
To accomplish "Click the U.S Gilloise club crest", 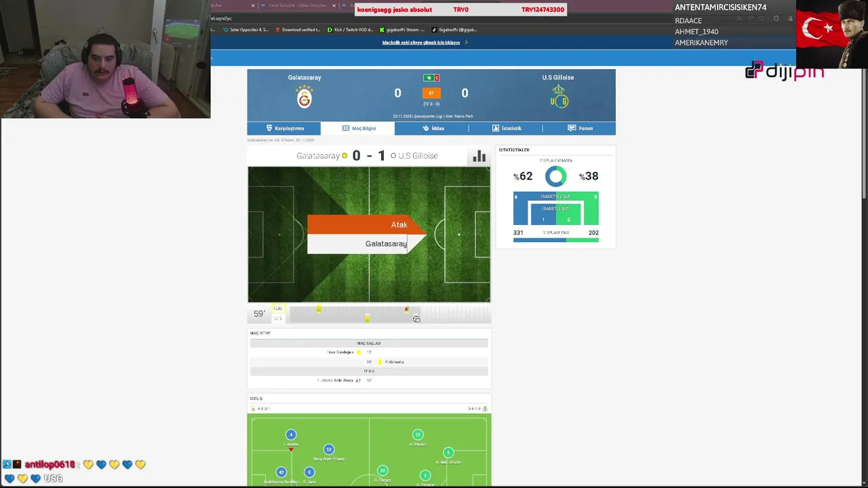I will point(559,98).
